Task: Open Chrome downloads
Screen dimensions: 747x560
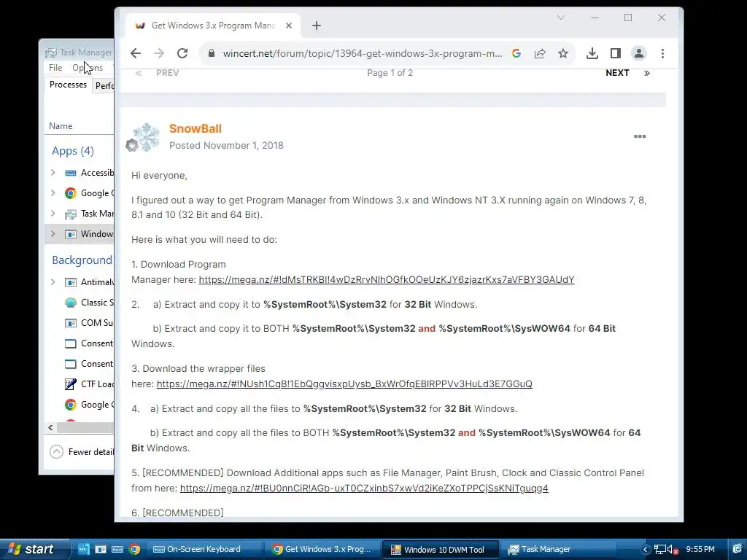Action: pyautogui.click(x=592, y=53)
